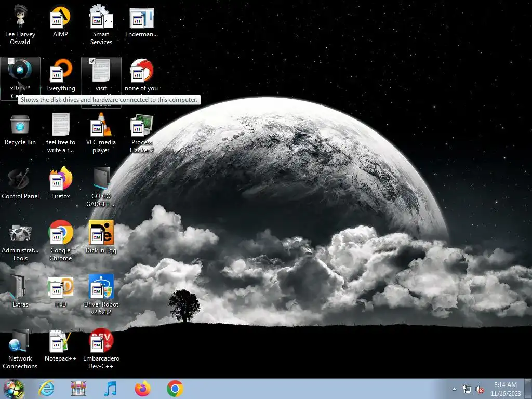Viewport: 532px width, 399px height.
Task: Open the music note taskbar icon
Action: click(111, 389)
